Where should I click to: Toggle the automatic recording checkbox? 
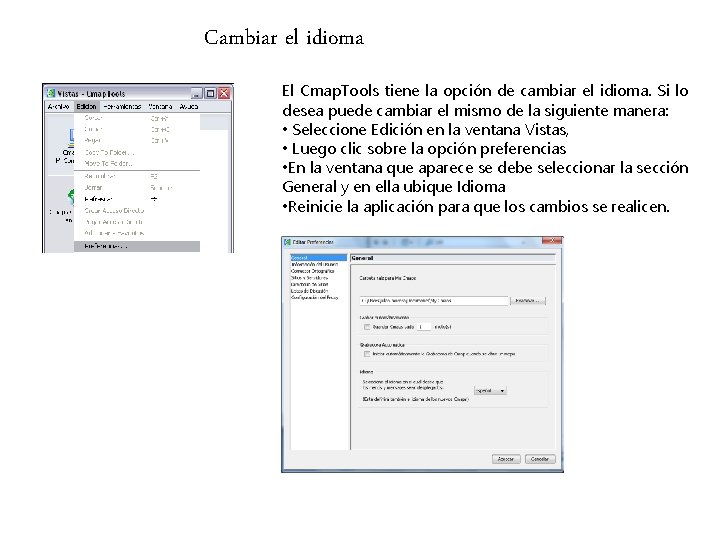pos(367,354)
